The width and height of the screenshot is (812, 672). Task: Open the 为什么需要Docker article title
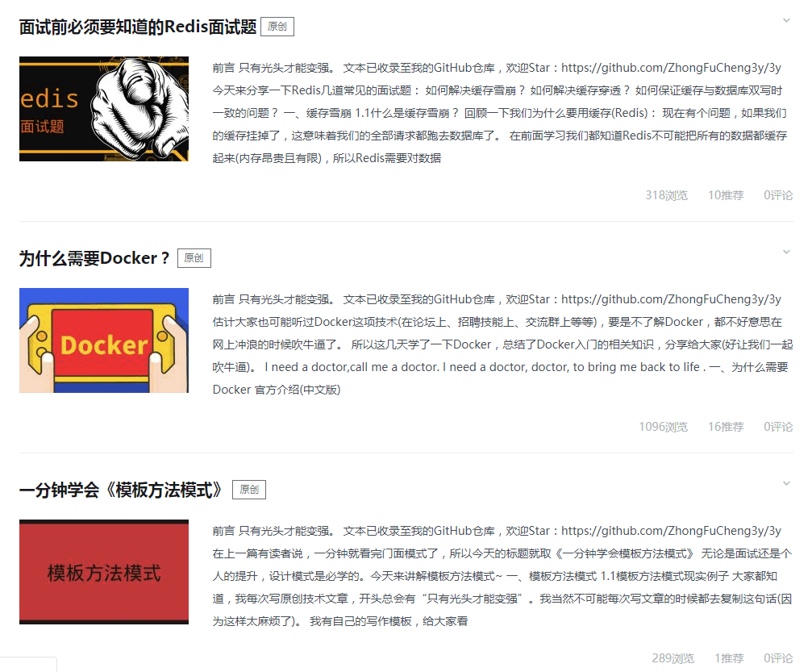pyautogui.click(x=94, y=258)
